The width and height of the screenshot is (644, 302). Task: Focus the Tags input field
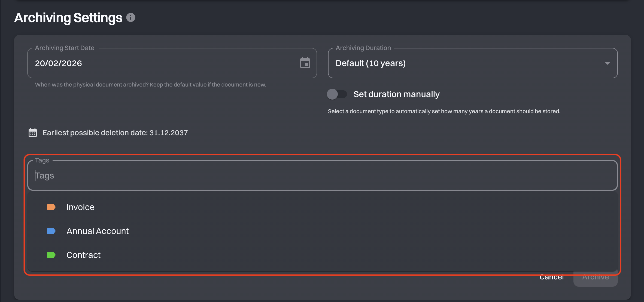point(322,175)
